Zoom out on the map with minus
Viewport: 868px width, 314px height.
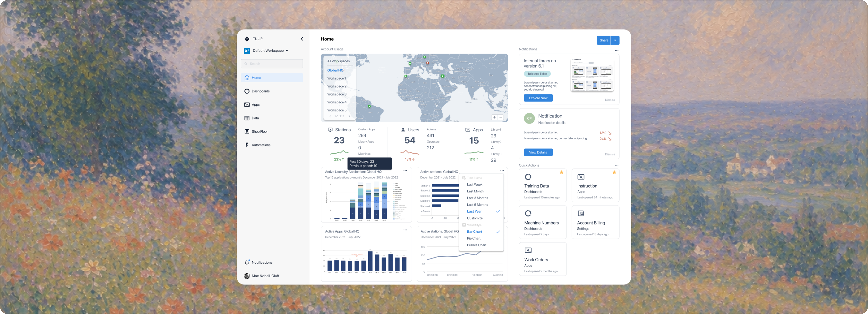(500, 117)
